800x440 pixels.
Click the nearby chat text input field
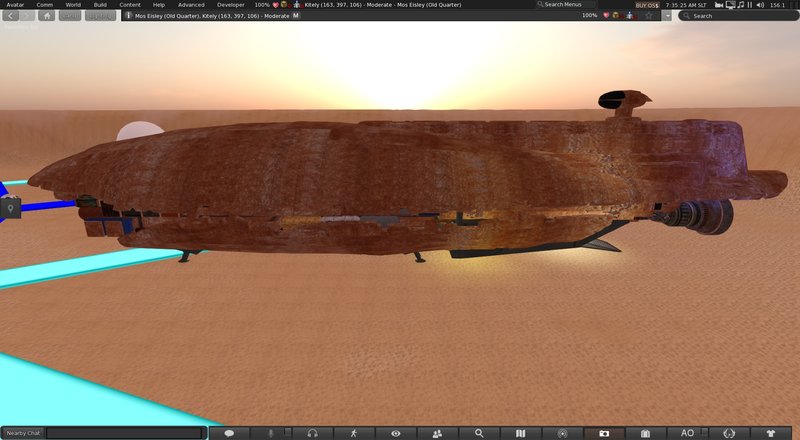click(x=124, y=433)
